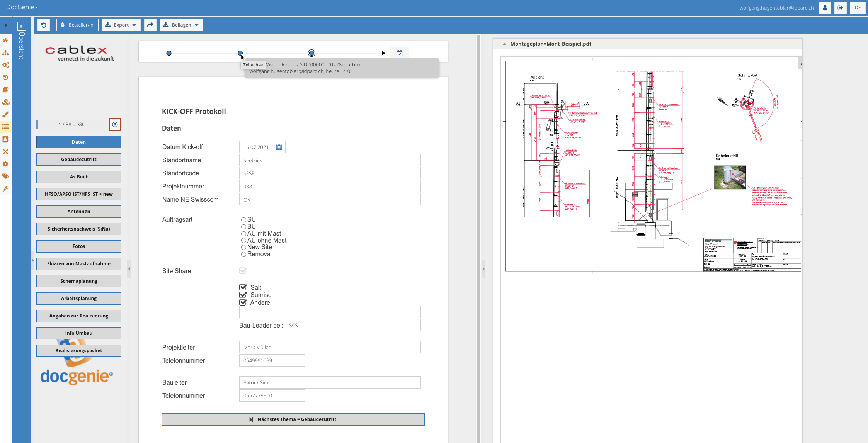Open the paintbrush sidebar icon
Viewport: 868px width, 443px height.
[5, 114]
